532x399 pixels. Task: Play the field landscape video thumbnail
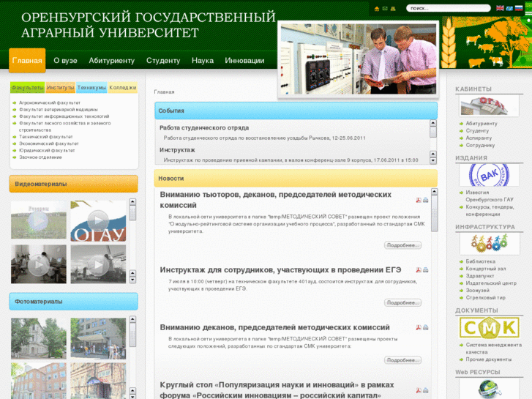pyautogui.click(x=38, y=220)
